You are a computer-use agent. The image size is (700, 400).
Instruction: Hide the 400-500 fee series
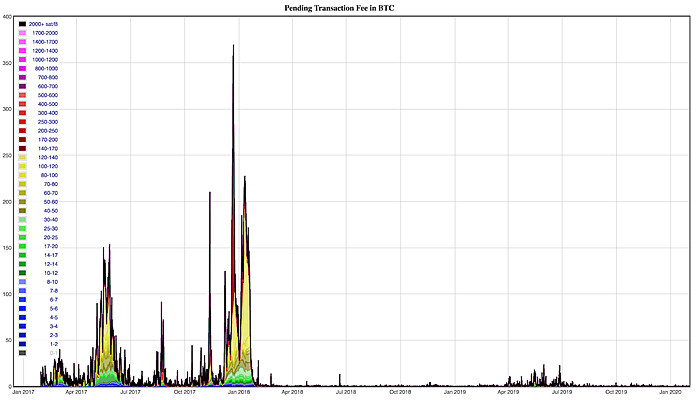38,104
